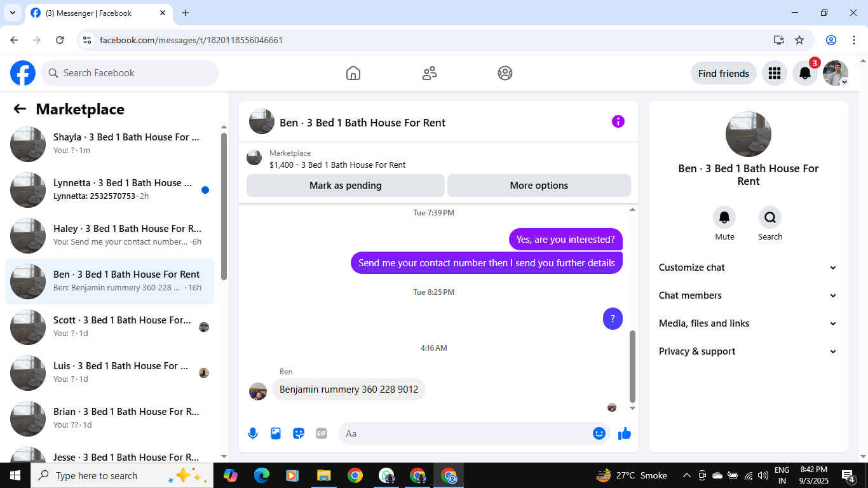Click the browser back arrow
Viewport: 868px width, 488px height.
[14, 40]
